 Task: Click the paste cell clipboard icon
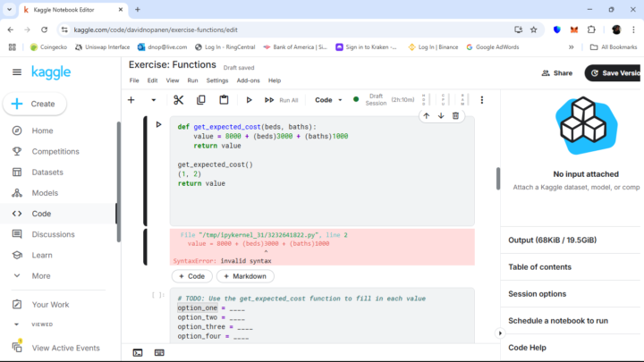click(x=224, y=100)
